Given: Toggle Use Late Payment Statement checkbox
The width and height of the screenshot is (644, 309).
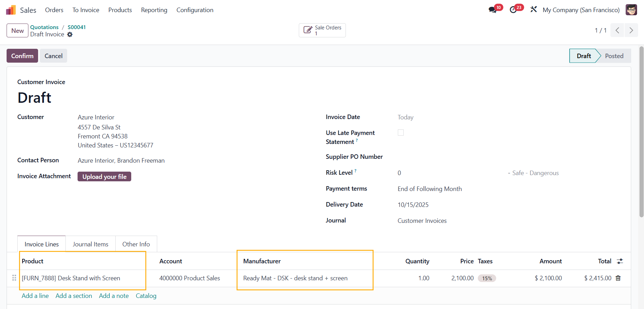Looking at the screenshot, I should 401,133.
